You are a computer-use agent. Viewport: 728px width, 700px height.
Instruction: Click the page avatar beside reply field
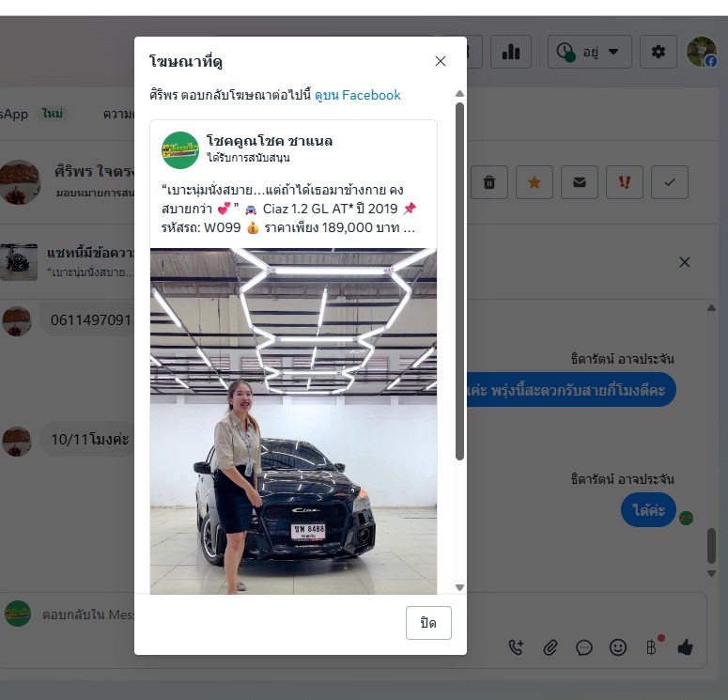18,614
